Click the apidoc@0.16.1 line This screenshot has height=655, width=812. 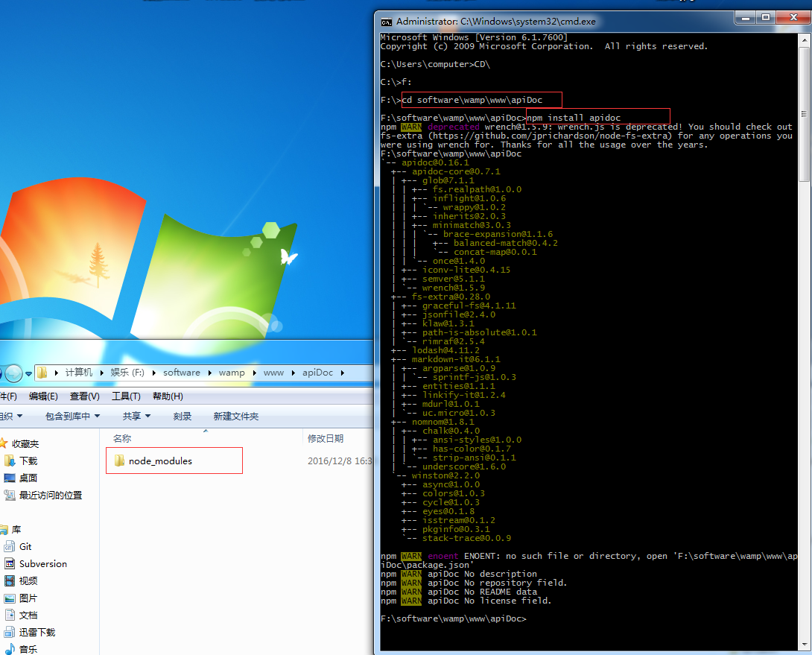click(x=435, y=162)
